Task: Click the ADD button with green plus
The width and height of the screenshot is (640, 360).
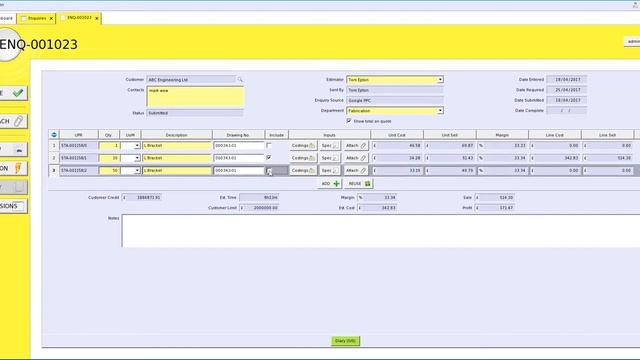Action: (x=330, y=184)
